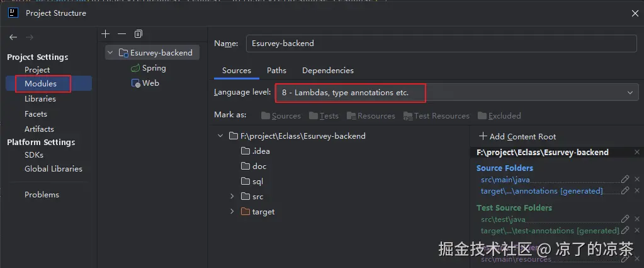Mark selected folder as Tests
This screenshot has height=268, width=644.
click(324, 116)
